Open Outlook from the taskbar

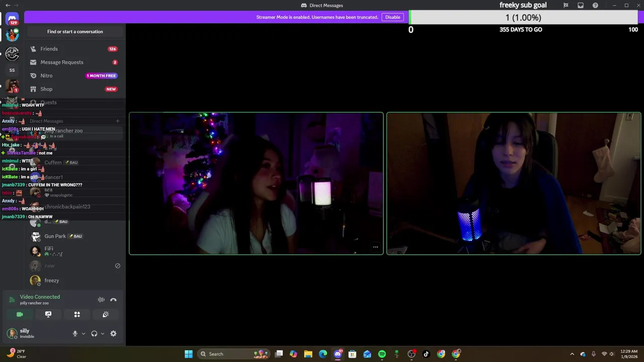(x=367, y=354)
